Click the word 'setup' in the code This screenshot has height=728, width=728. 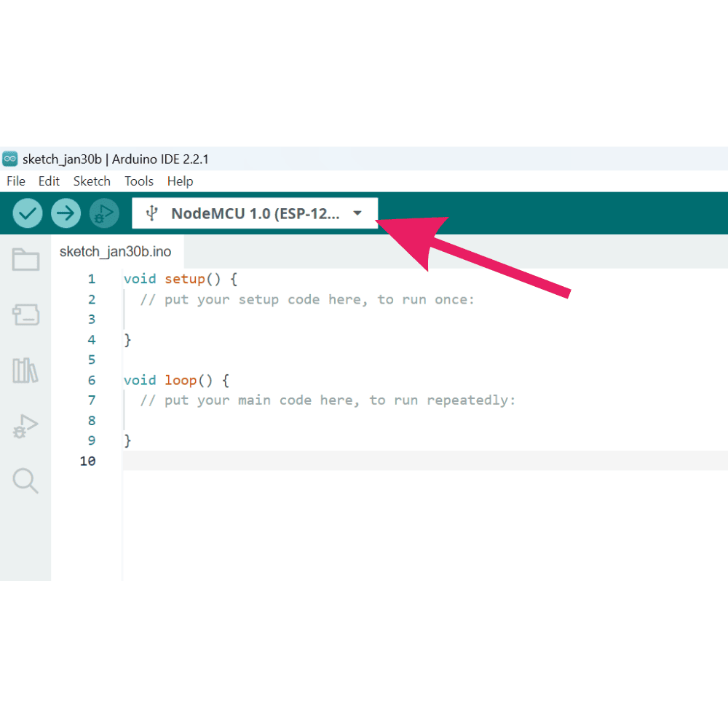click(185, 279)
